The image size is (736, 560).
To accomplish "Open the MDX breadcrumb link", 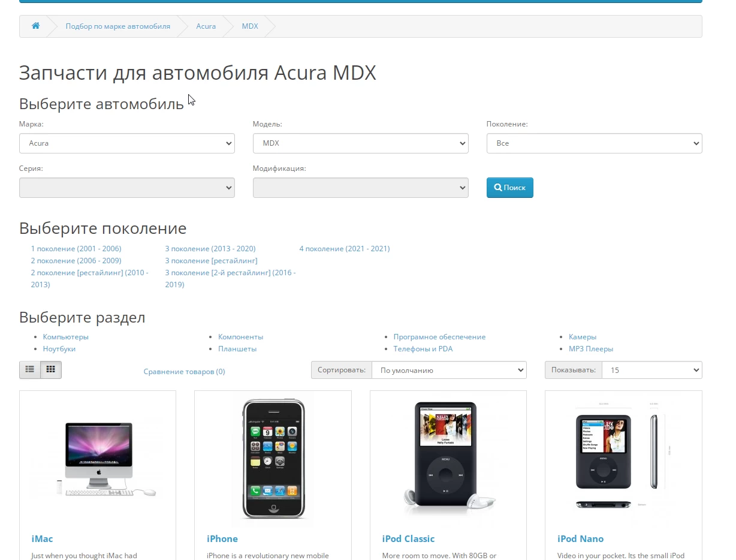I will [x=250, y=26].
